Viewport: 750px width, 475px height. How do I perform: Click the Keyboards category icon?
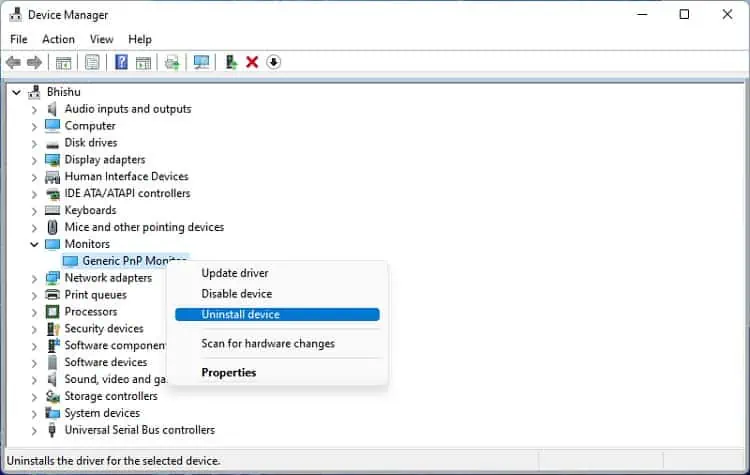pyautogui.click(x=52, y=210)
